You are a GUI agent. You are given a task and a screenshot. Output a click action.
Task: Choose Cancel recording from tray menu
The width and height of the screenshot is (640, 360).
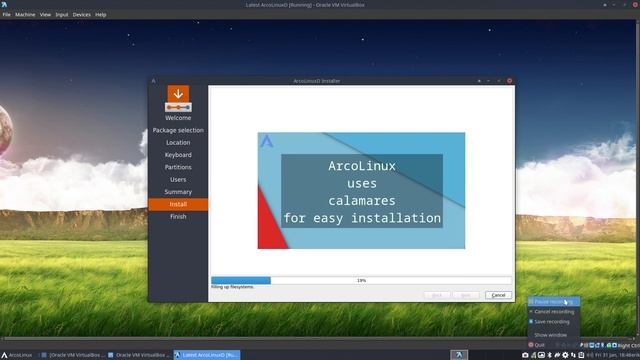click(x=553, y=312)
